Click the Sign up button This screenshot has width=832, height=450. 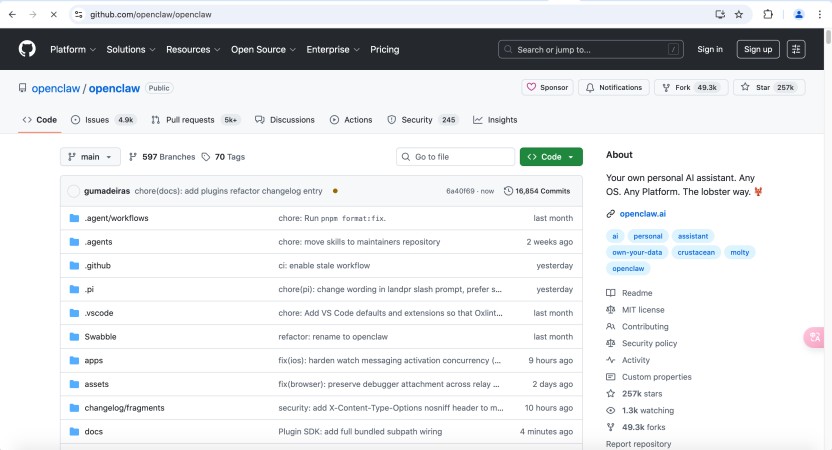click(x=758, y=49)
